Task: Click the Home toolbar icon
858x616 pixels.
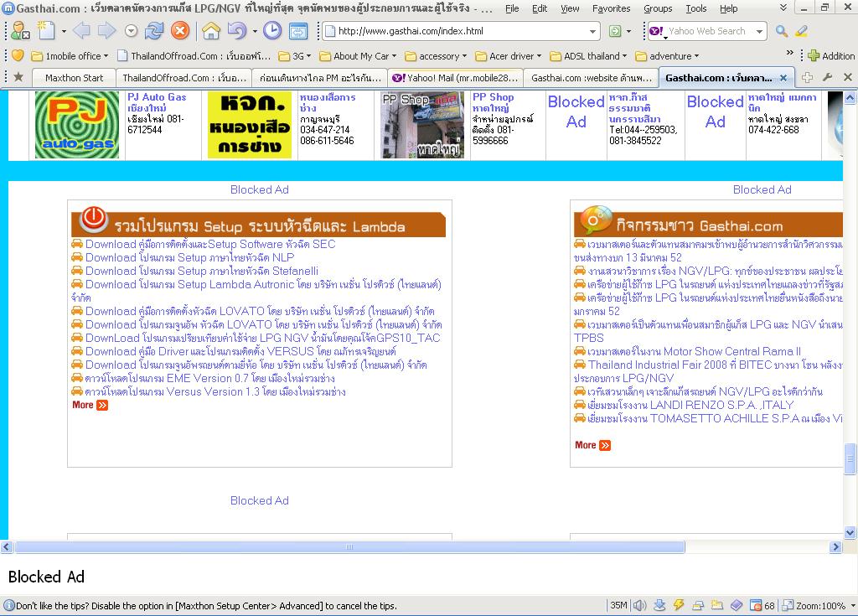Action: tap(211, 31)
